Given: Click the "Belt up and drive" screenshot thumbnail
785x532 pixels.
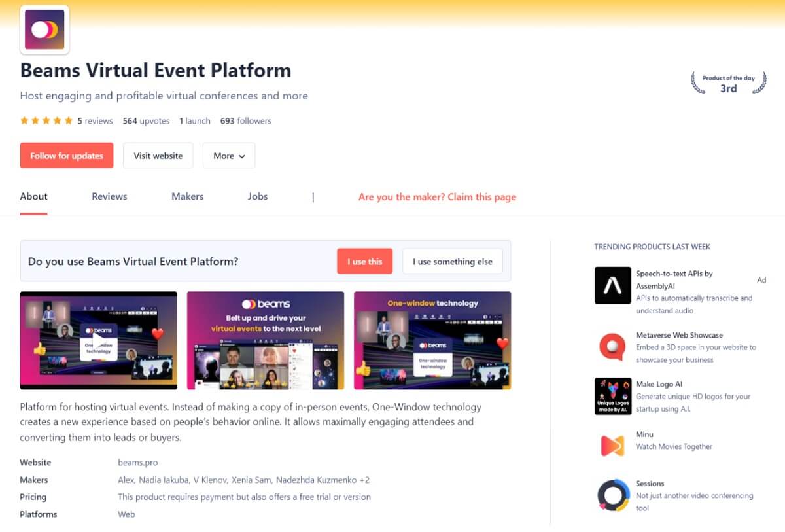Looking at the screenshot, I should [265, 340].
